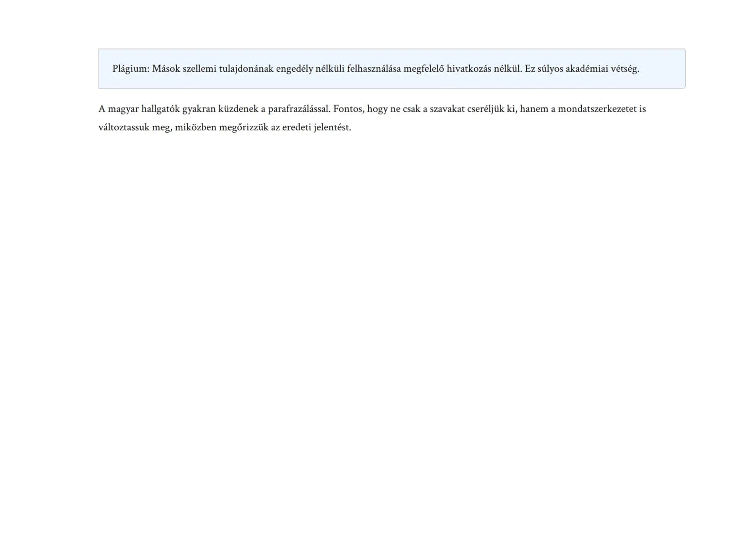Click the word "szellemi" in the definition box
The image size is (756, 535).
click(x=200, y=69)
